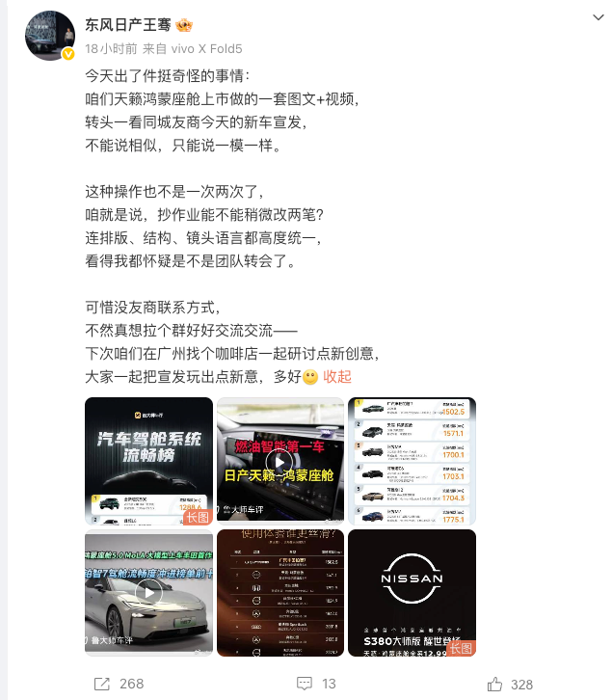Screen dimensions: 612x700
Task: Open the post options chevron menu
Action: 598,18
